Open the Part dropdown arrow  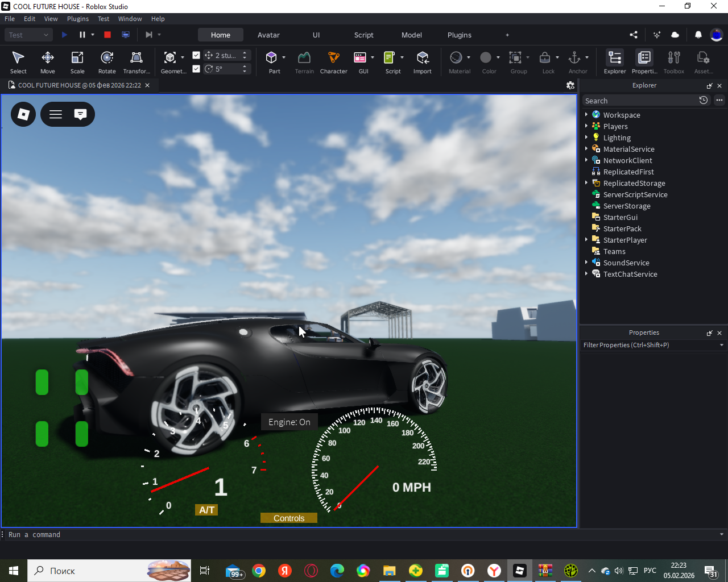[284, 57]
